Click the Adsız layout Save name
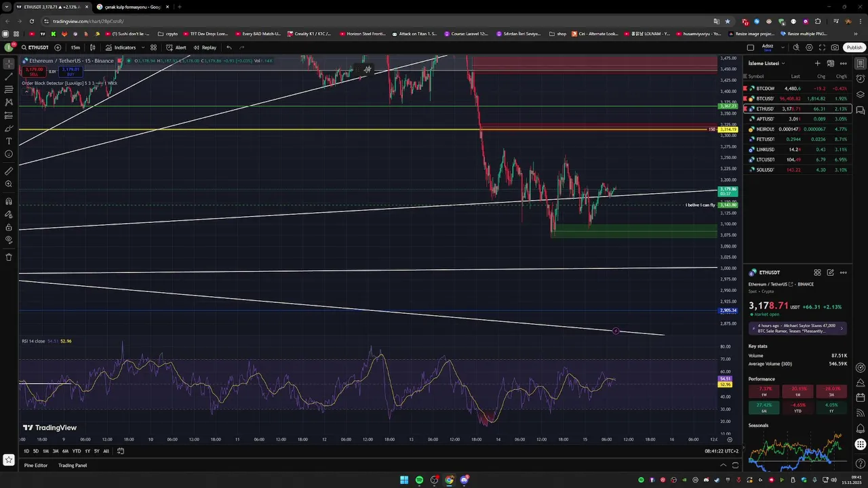The height and width of the screenshot is (488, 868). pos(768,47)
